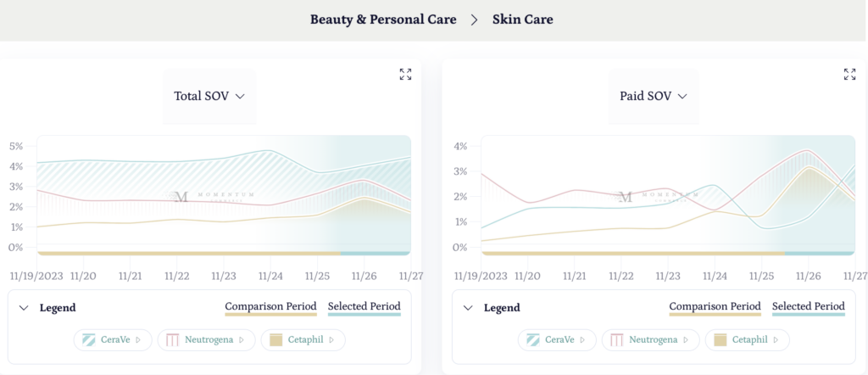Expand the Total SOV chart fullscreen
Image resolution: width=868 pixels, height=375 pixels.
[x=405, y=75]
